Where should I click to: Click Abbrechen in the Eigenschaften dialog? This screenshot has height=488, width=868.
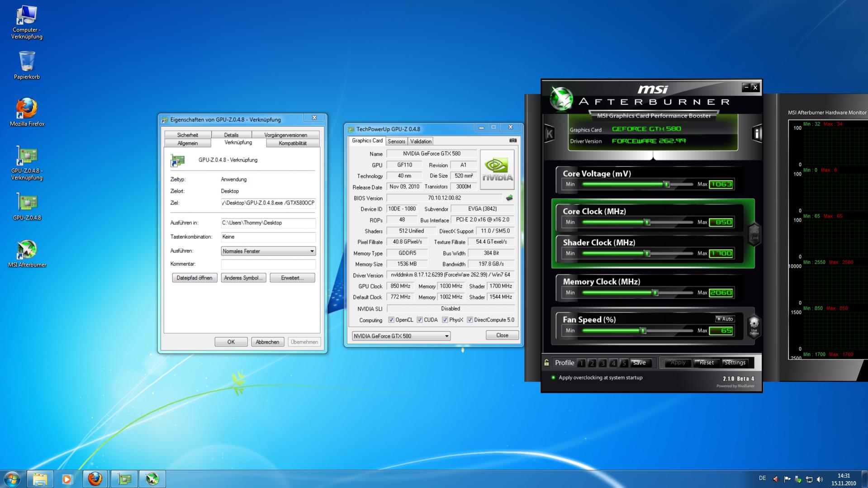tap(268, 342)
